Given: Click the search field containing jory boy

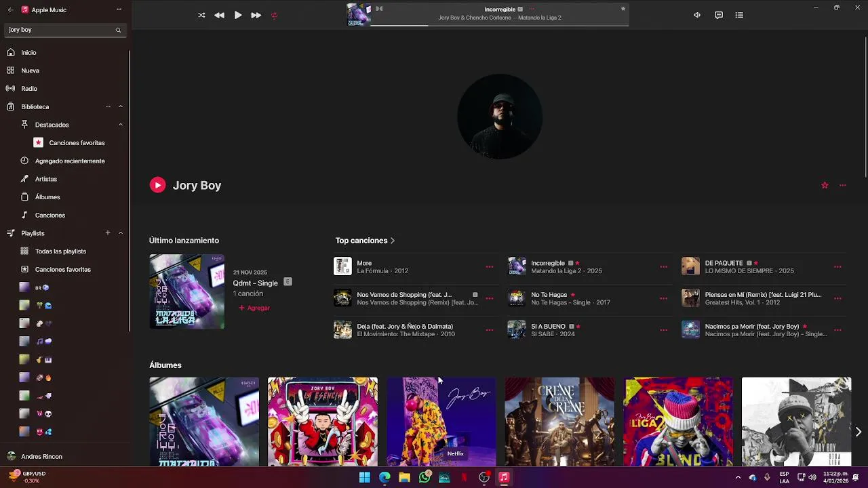Looking at the screenshot, I should pos(65,30).
